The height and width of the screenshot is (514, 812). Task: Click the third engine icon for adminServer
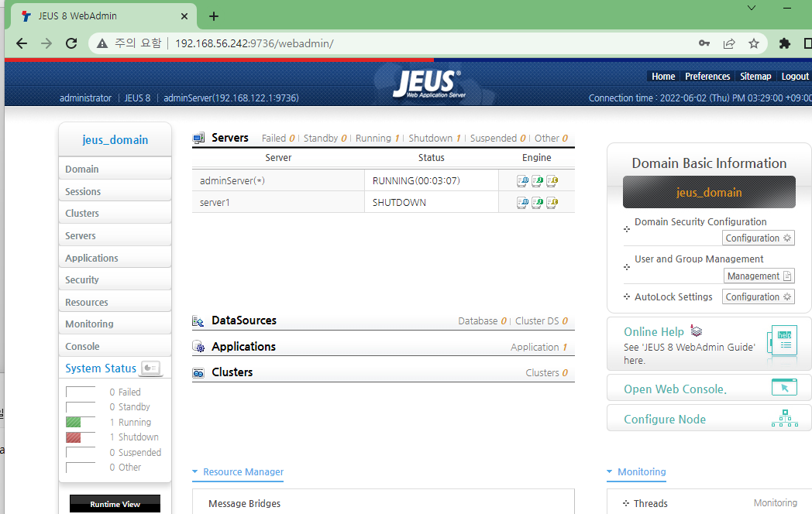click(x=552, y=181)
